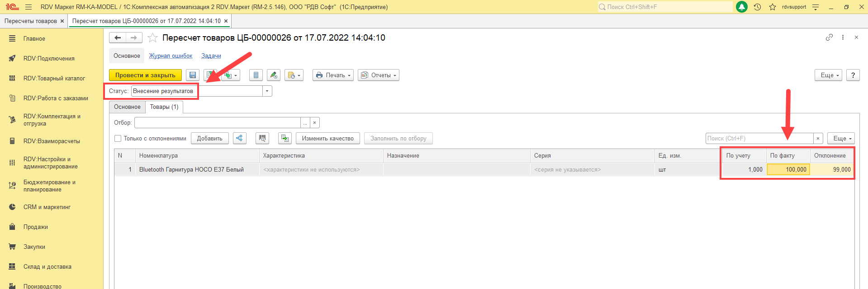Open the table Еще menu
Viewport: 868px width, 289px height.
pos(841,139)
